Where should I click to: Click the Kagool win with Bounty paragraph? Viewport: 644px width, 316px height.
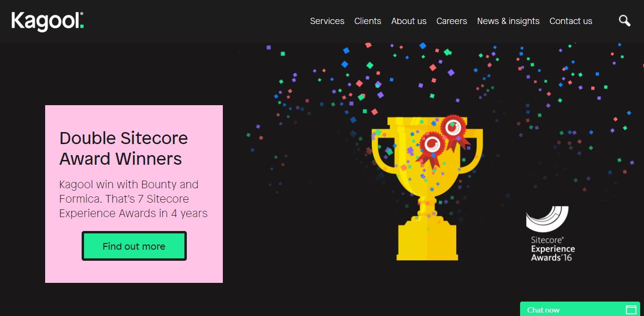(134, 199)
